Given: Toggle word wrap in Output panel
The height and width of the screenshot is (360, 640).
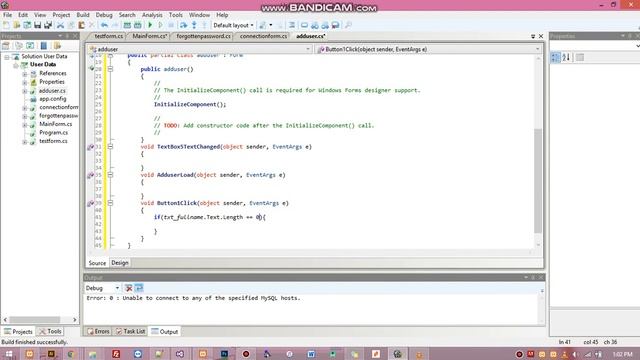Looking at the screenshot, I should 139,288.
